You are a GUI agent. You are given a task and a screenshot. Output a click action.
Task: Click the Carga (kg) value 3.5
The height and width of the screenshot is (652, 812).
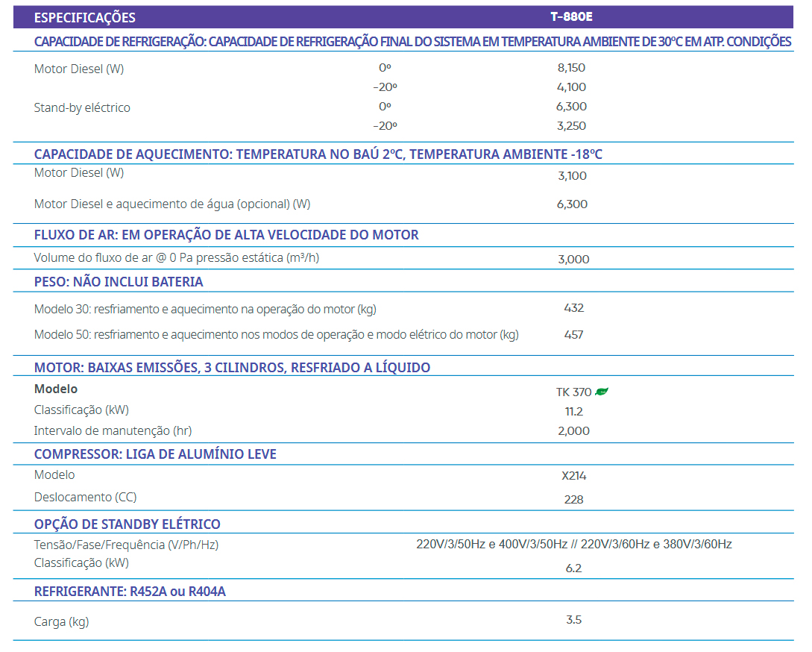(573, 620)
